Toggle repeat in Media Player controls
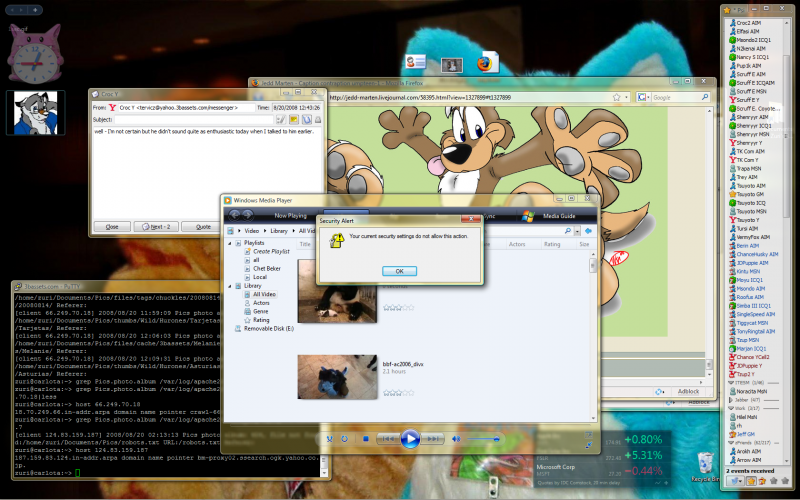This screenshot has height=500, width=800. pos(345,439)
